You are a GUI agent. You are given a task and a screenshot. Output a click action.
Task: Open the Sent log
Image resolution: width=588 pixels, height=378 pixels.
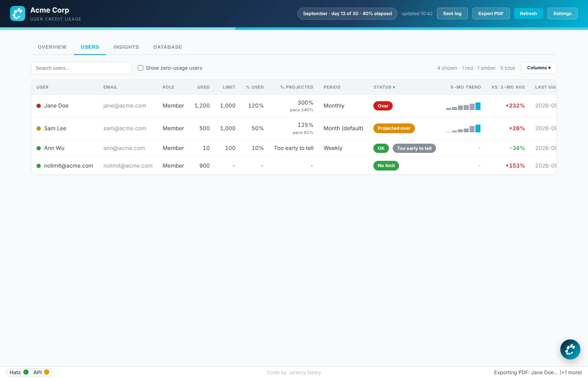point(452,13)
